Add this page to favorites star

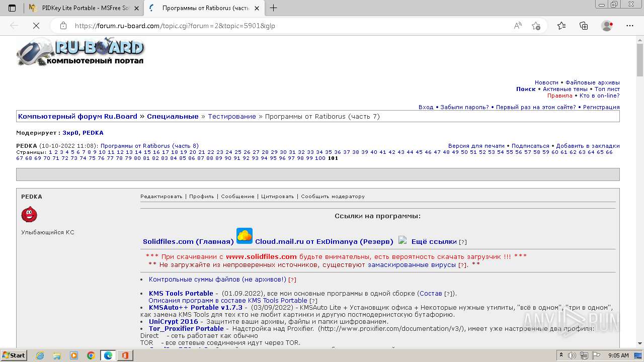536,26
